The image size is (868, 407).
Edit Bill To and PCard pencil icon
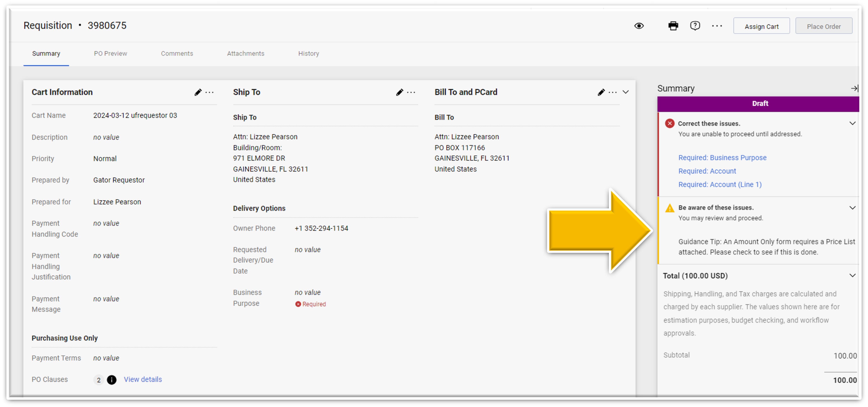[x=601, y=92]
